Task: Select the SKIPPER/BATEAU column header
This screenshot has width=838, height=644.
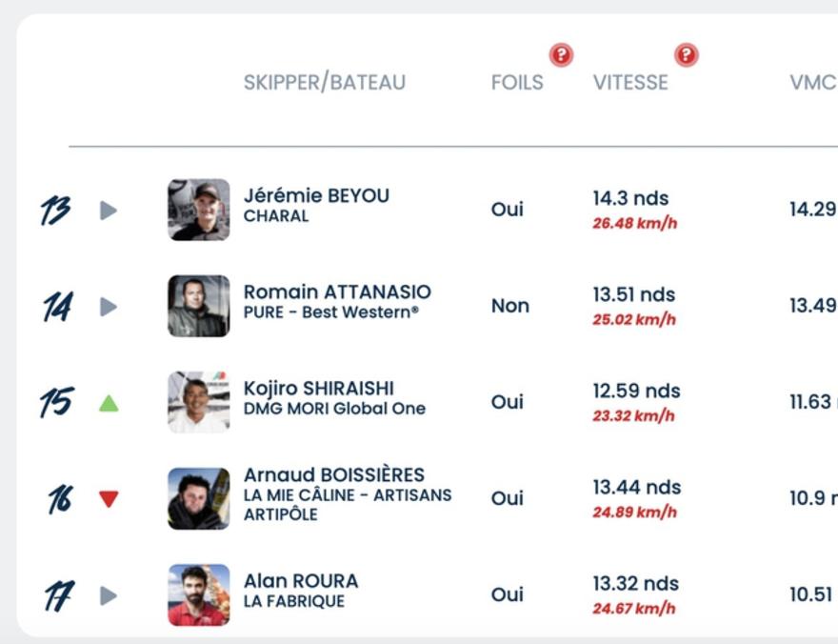Action: (x=325, y=82)
